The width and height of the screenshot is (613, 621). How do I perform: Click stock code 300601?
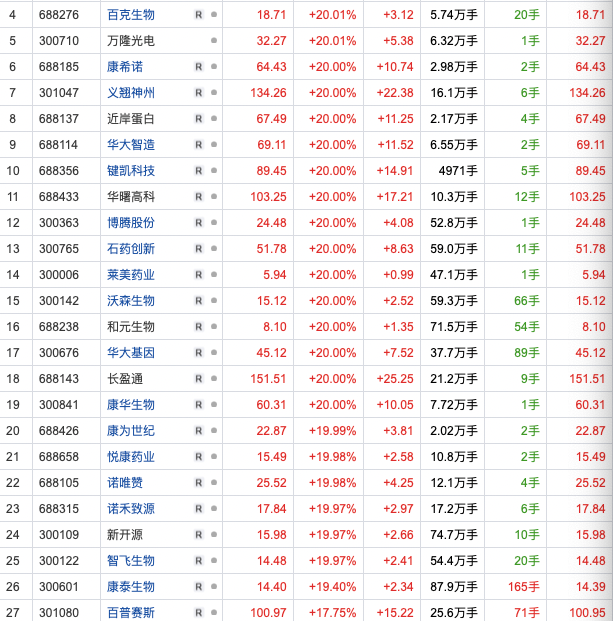[59, 587]
